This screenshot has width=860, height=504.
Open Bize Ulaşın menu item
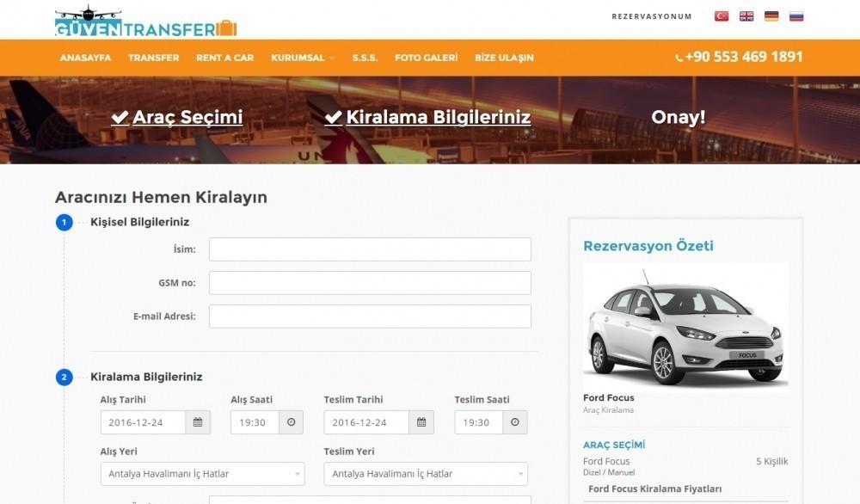(x=504, y=58)
